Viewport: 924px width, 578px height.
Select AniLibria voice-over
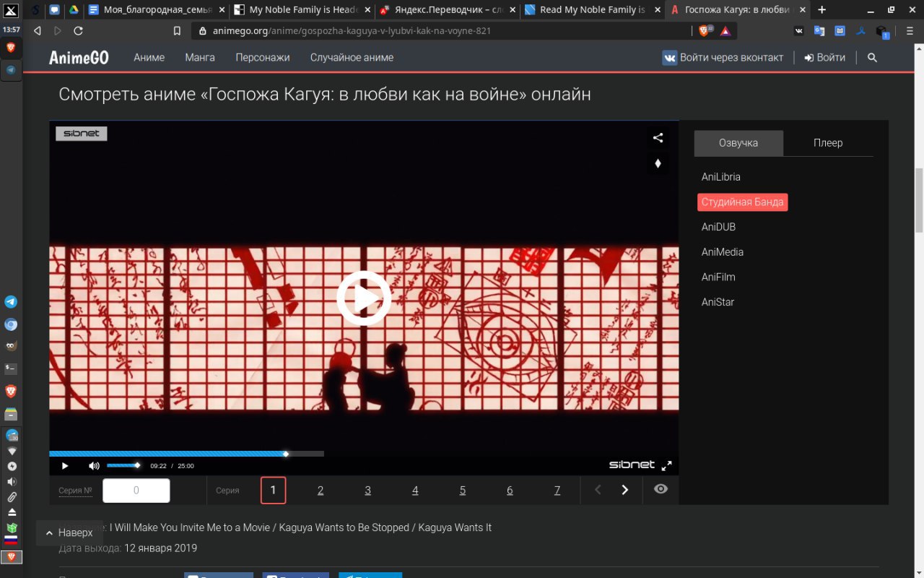721,177
